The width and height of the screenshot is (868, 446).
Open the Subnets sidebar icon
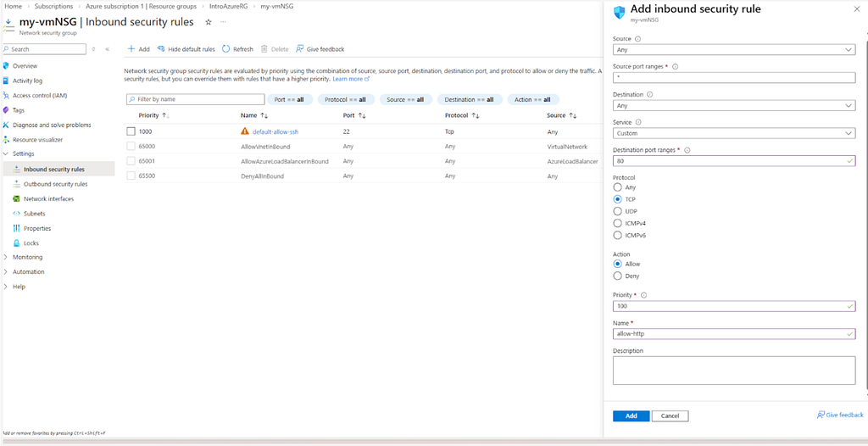click(x=17, y=214)
